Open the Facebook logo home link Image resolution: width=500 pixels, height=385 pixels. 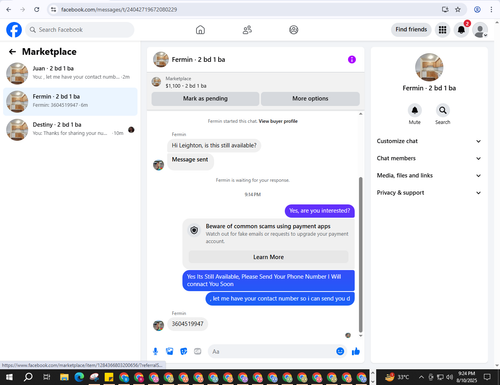[14, 30]
